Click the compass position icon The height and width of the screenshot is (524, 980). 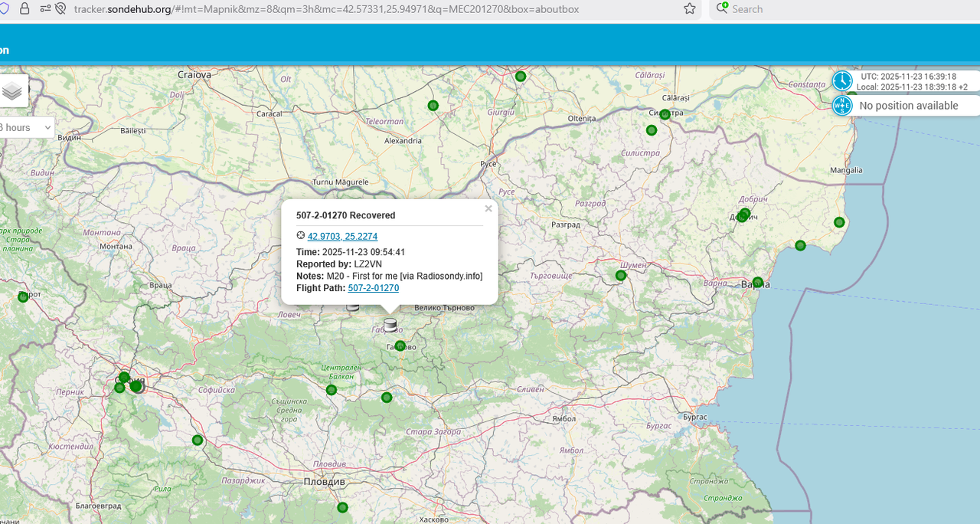842,106
